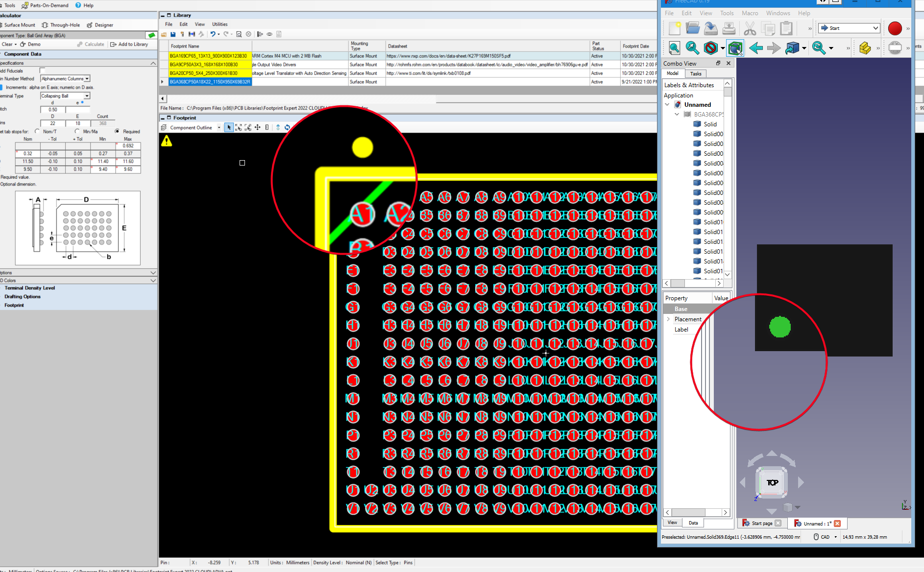The image size is (924, 572).
Task: Click FreeCAD draw style no-entry icon
Action: coord(710,48)
